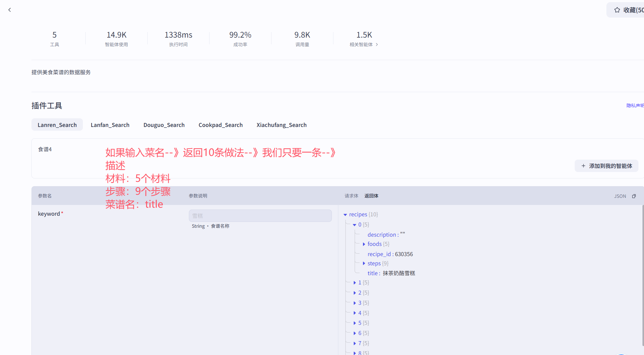Collapse the recipe item 0 node
The height and width of the screenshot is (355, 644).
click(354, 225)
